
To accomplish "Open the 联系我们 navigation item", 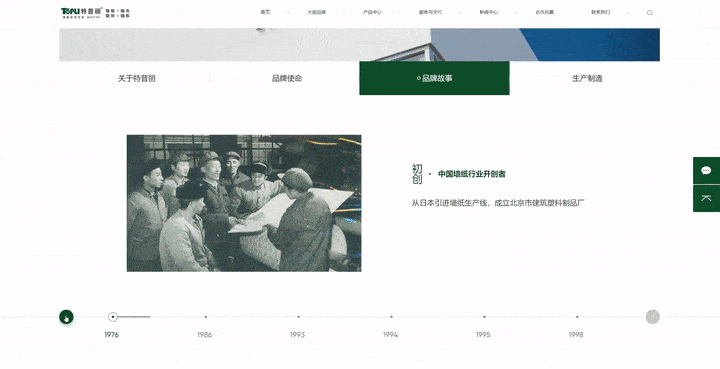I will point(601,12).
